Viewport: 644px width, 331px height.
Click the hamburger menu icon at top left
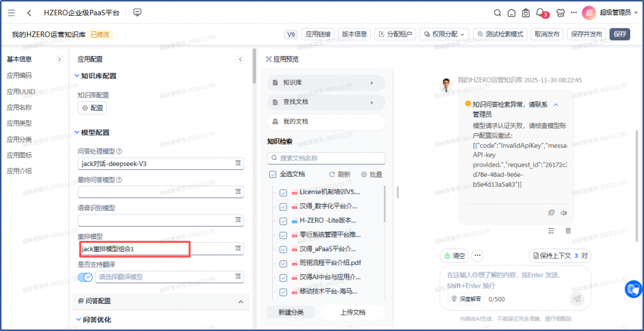tap(11, 13)
